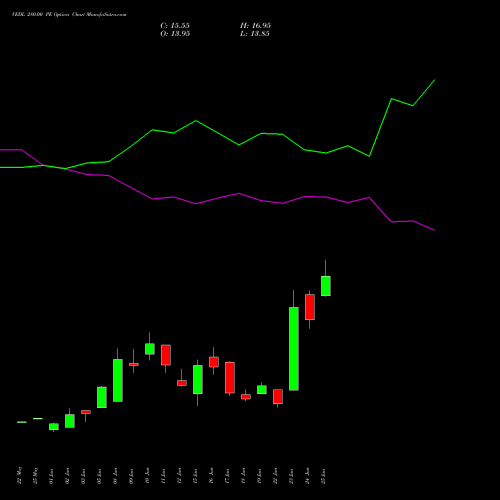This screenshot has height=500, width=500.
Task: Click the "23 Jun" date axis label
Action: coord(291,476)
